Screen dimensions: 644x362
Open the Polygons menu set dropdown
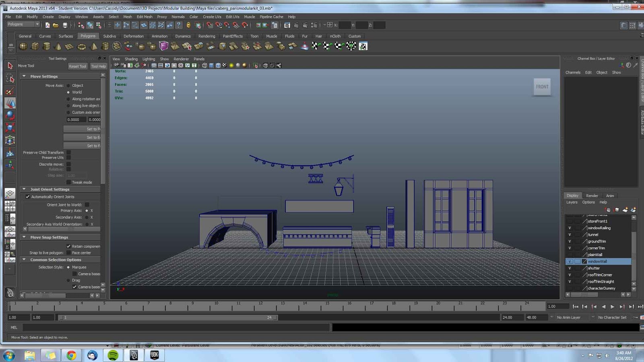click(22, 24)
